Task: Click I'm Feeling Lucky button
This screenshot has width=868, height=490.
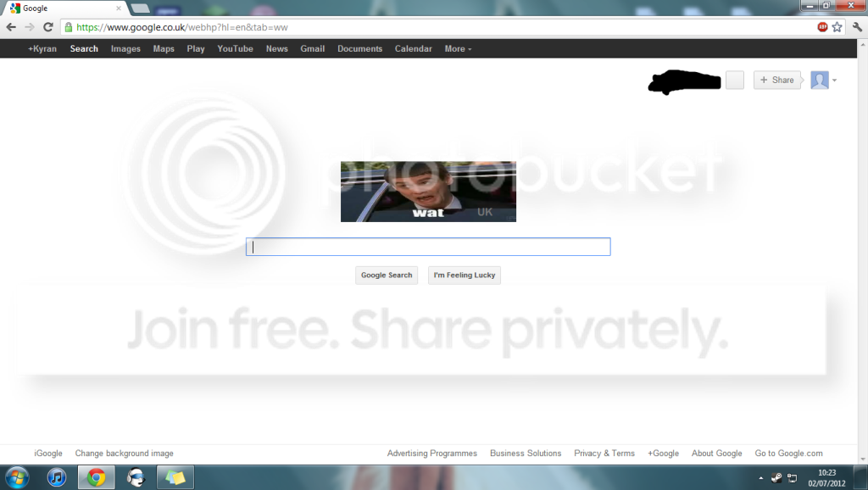Action: click(x=465, y=276)
